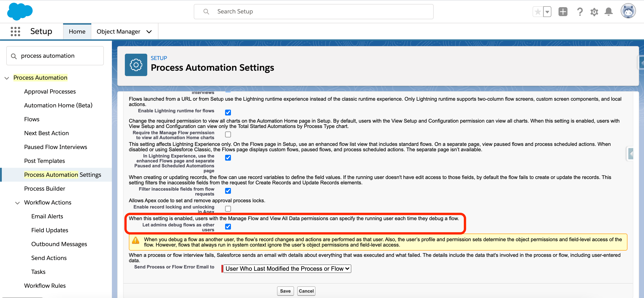Open the App Launcher dots grid

click(x=15, y=32)
